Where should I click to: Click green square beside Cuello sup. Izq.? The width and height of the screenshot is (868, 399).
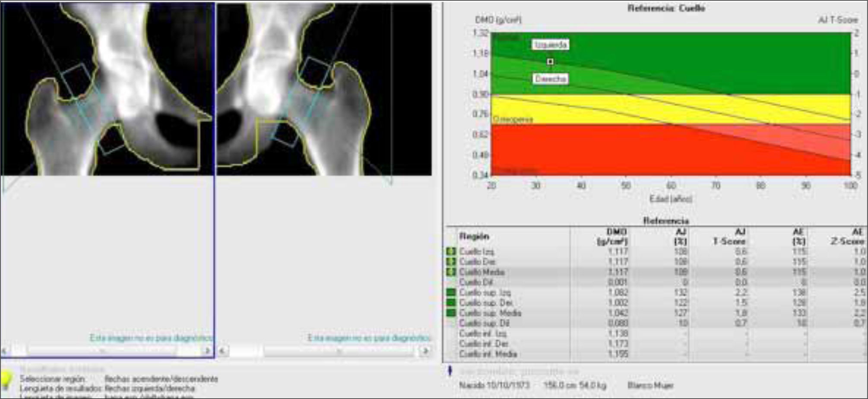click(451, 292)
